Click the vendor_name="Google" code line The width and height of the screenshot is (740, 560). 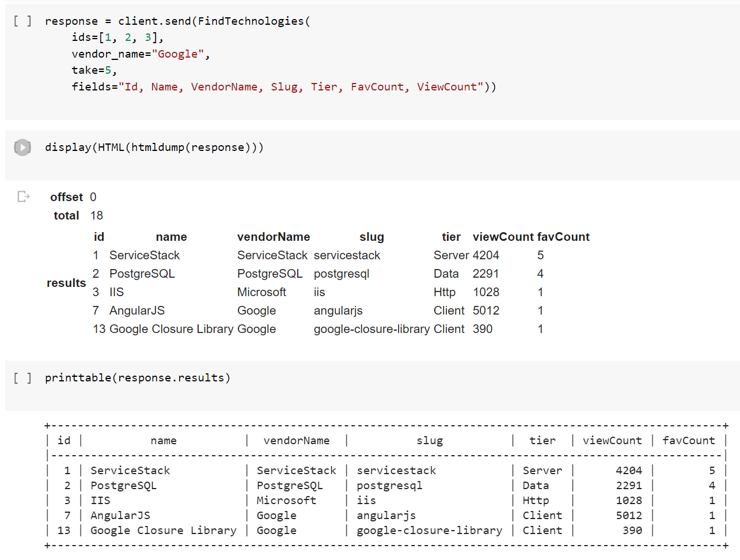(141, 54)
